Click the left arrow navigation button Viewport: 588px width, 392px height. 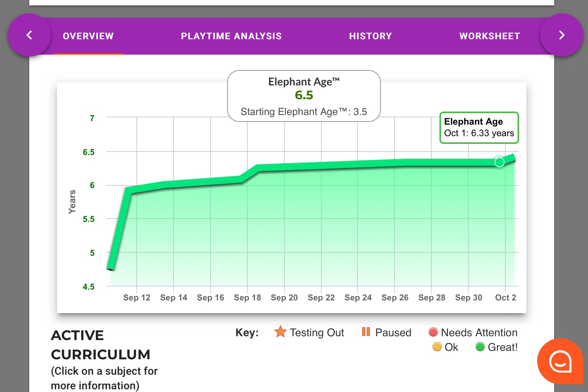click(29, 35)
